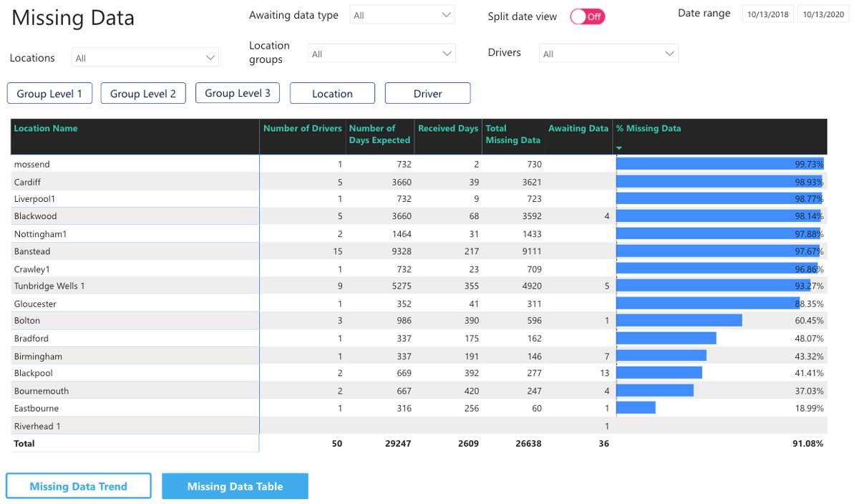Sort by Number of Drivers column header
The image size is (859, 504).
tap(303, 129)
